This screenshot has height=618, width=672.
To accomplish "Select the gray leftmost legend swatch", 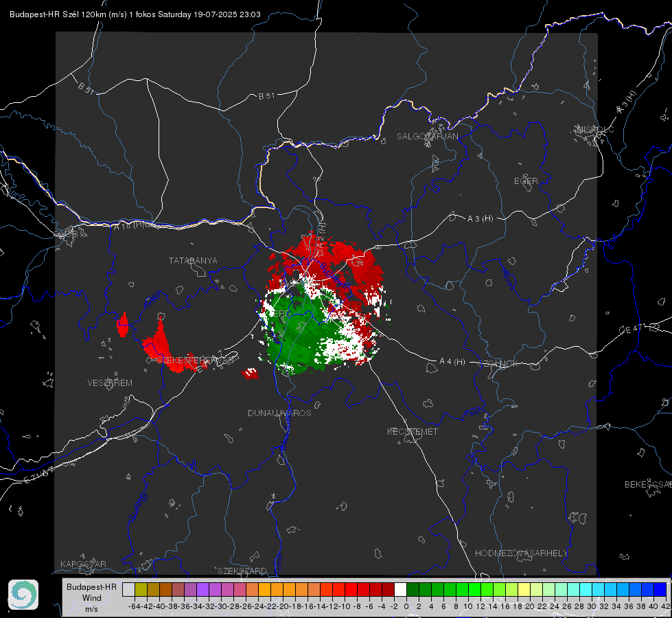I will pyautogui.click(x=128, y=590).
